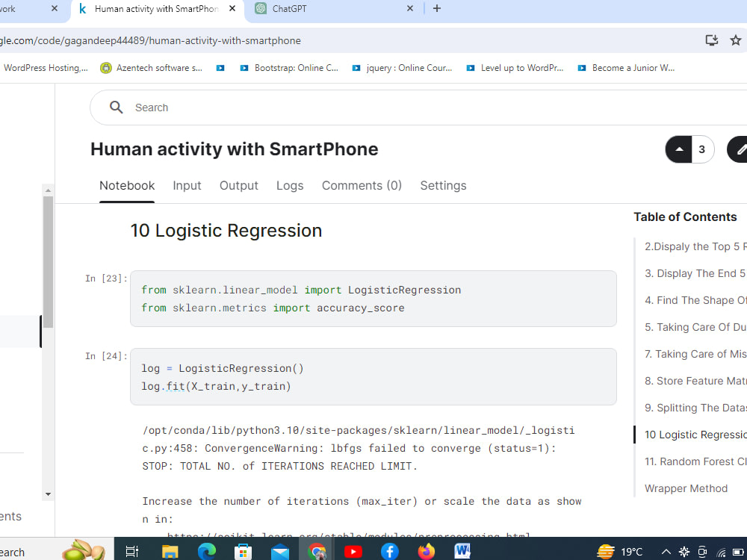
Task: Click the Chrome icon on the taskbar
Action: [x=316, y=551]
